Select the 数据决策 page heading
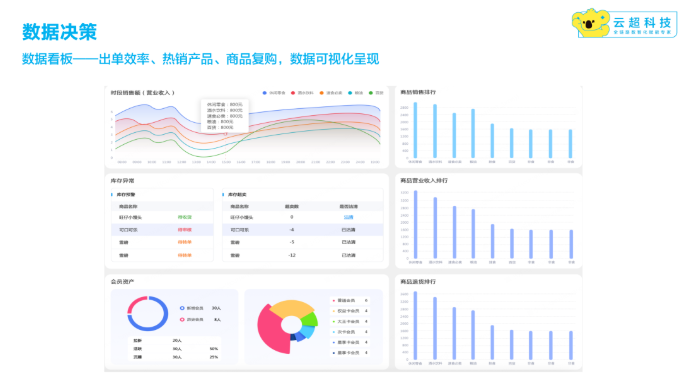 59,32
